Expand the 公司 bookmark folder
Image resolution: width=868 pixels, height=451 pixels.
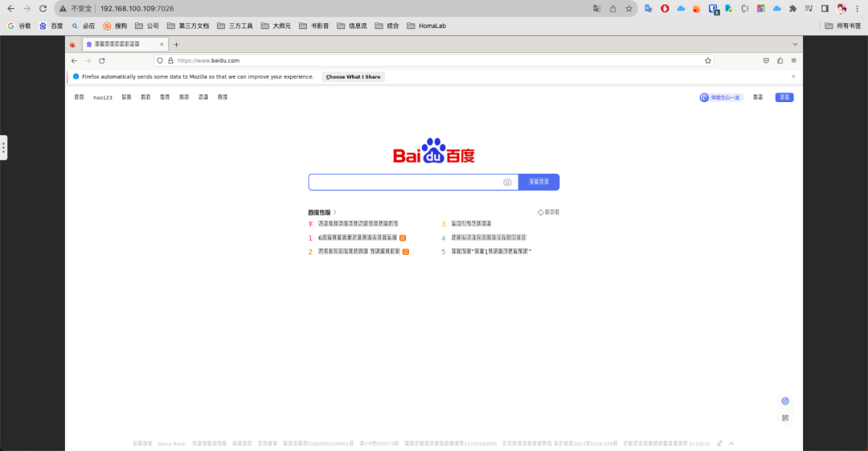coord(147,26)
